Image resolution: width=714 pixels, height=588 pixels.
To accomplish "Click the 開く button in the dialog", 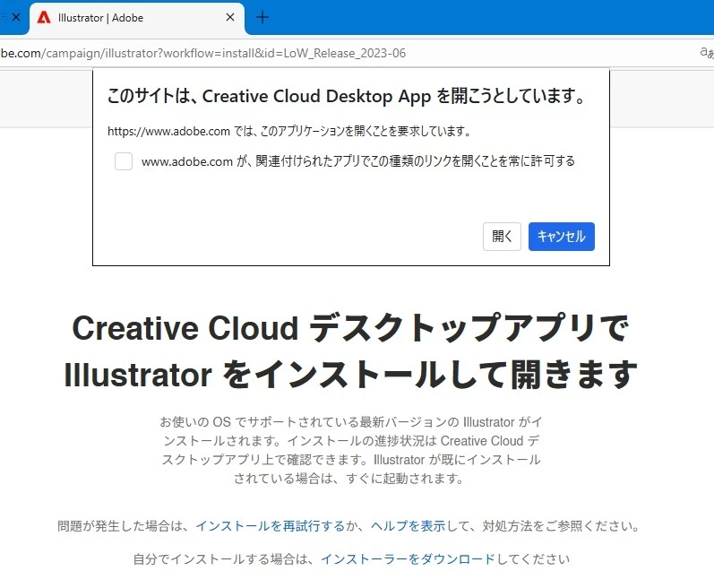I will click(502, 237).
